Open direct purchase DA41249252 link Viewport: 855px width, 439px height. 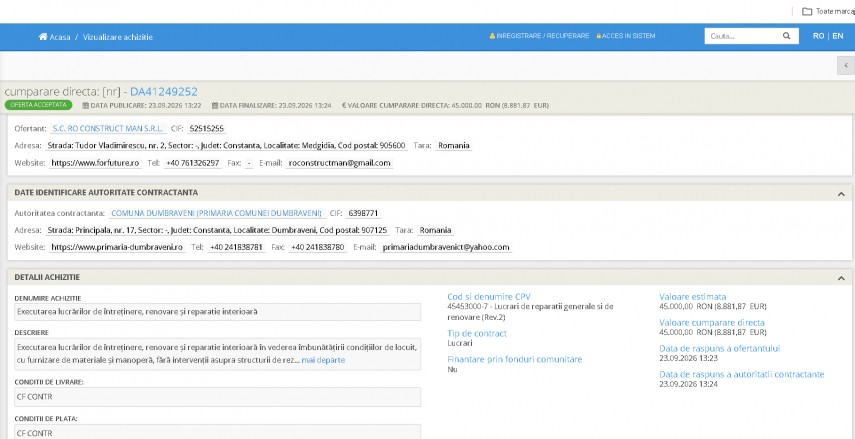(x=164, y=92)
